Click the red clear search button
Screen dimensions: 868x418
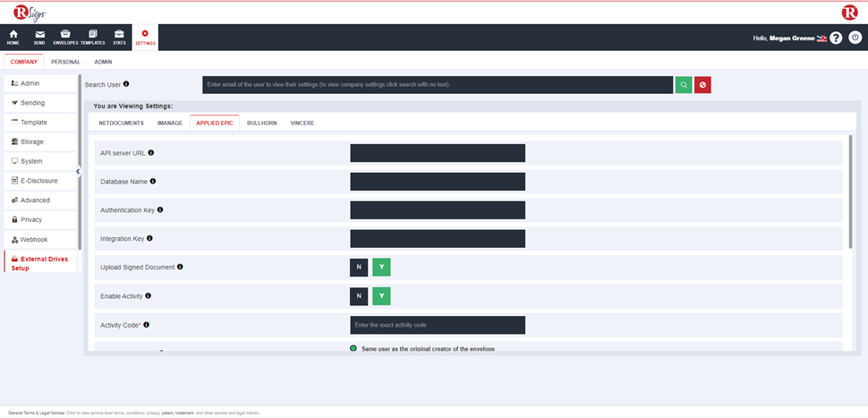(x=702, y=85)
